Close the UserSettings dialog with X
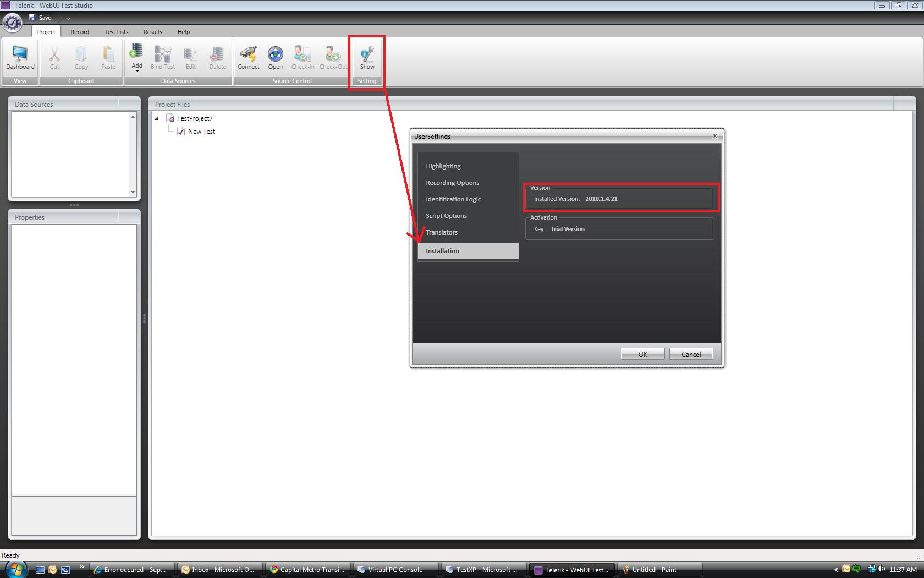Screen dimensions: 924x578 tap(715, 135)
